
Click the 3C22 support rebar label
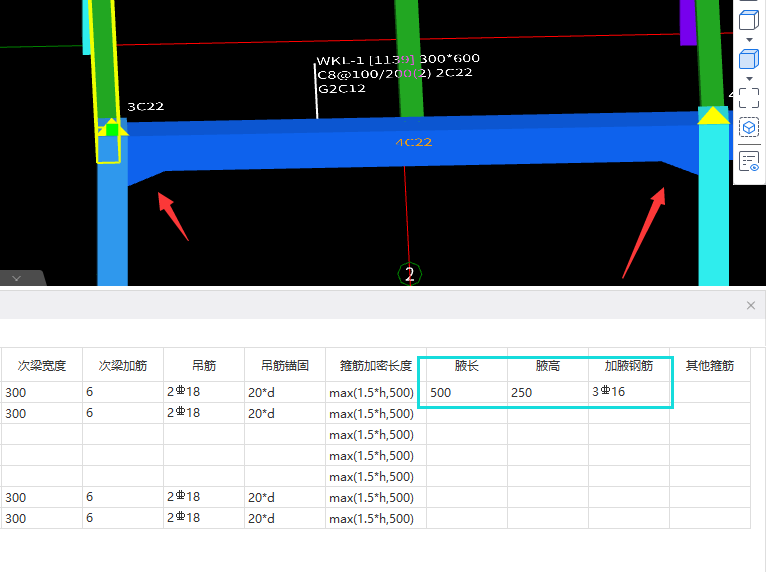coord(146,106)
